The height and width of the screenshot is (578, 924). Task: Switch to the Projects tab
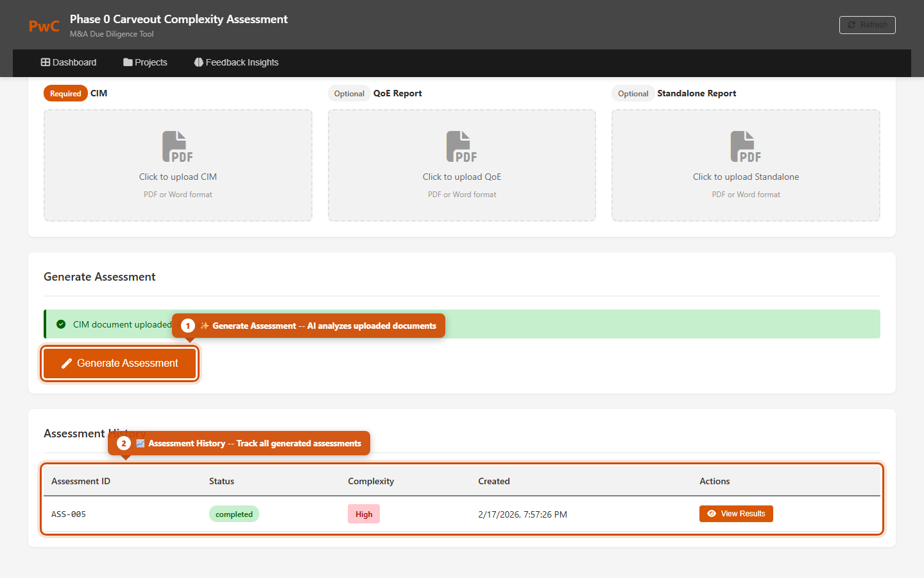(x=145, y=62)
